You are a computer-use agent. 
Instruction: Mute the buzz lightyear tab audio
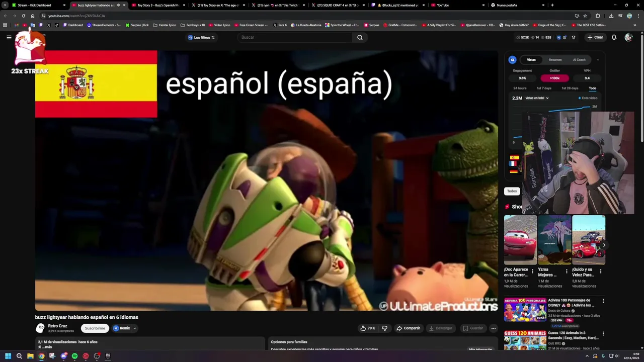click(118, 5)
